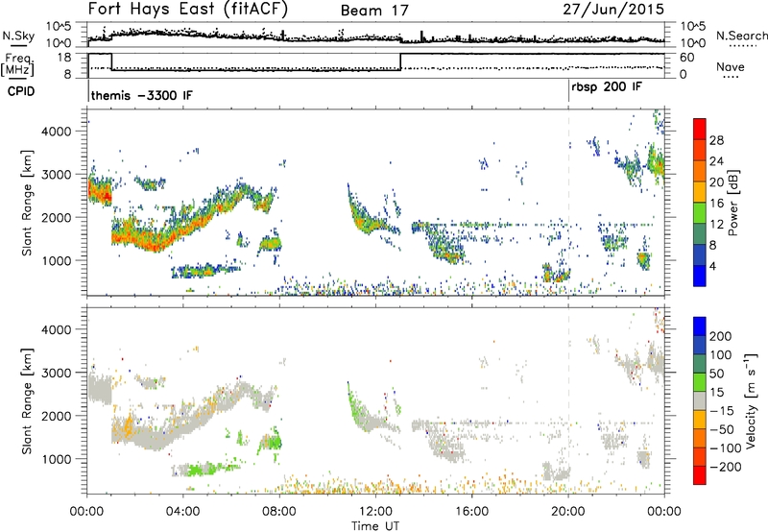
Task: Click the "28" power color bar label
Action: point(716,140)
